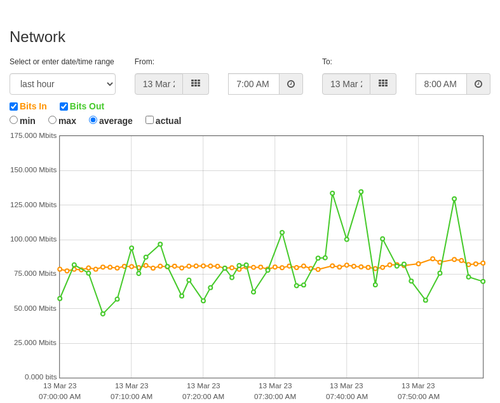Viewport: 500px width, 403px height.
Task: Open the To time clock picker icon
Action: (x=478, y=84)
